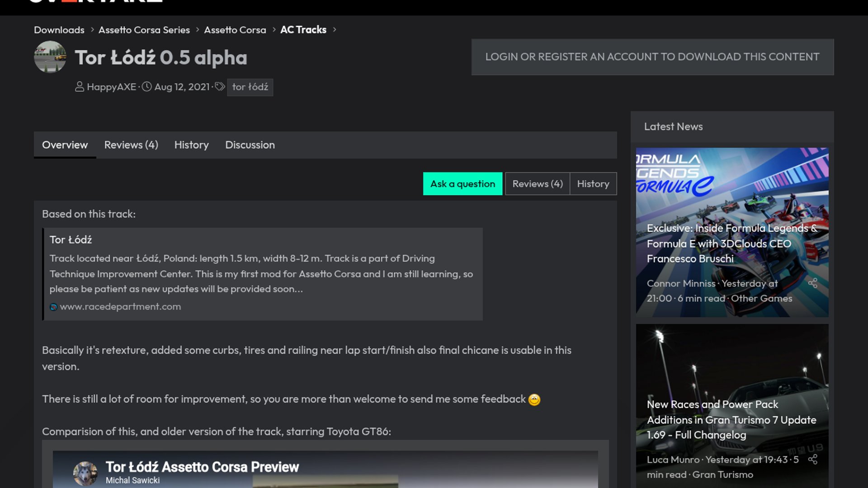Screen dimensions: 868x488
Task: Click Login or Register to download button
Action: click(652, 57)
